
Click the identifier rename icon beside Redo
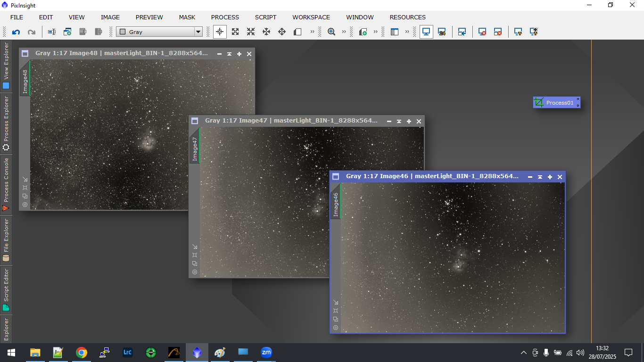point(52,32)
